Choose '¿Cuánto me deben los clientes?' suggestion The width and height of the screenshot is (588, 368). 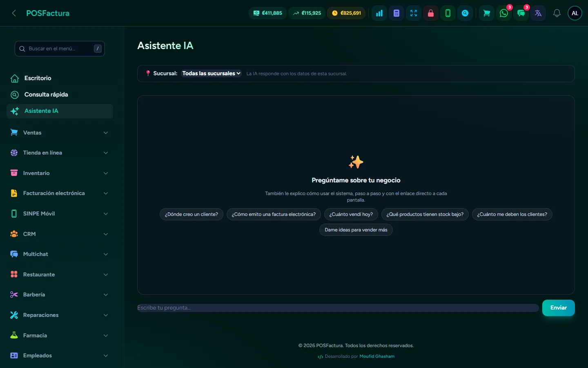pyautogui.click(x=512, y=214)
